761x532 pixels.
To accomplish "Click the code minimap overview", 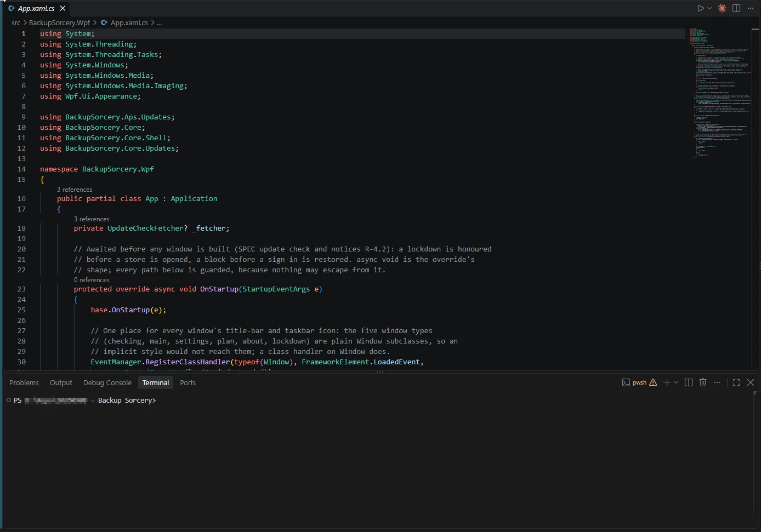I will tap(720, 93).
